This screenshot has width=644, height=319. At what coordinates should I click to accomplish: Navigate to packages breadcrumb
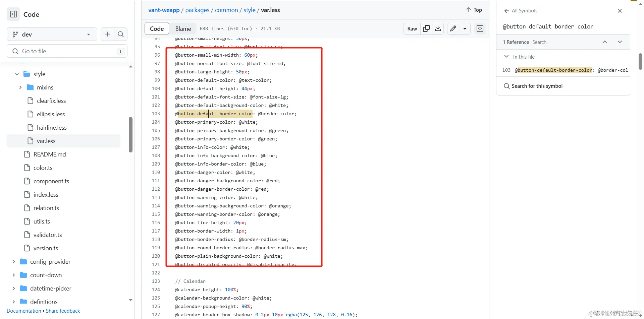[x=197, y=10]
